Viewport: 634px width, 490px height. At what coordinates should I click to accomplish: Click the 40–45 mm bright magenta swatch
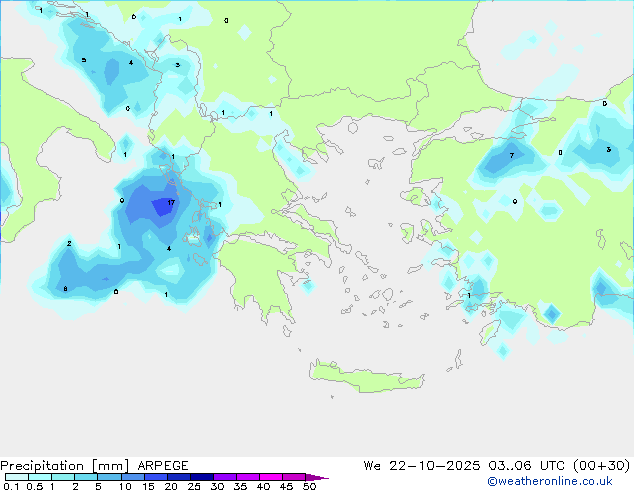(271, 477)
